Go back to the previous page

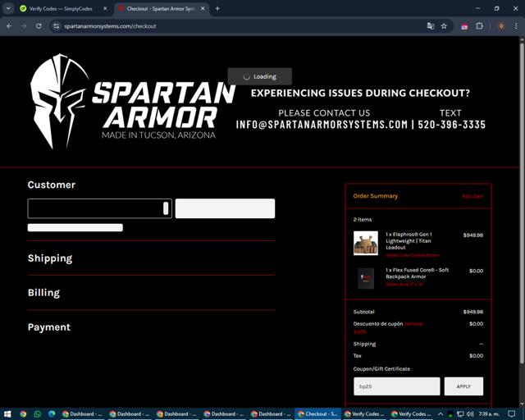[x=9, y=26]
